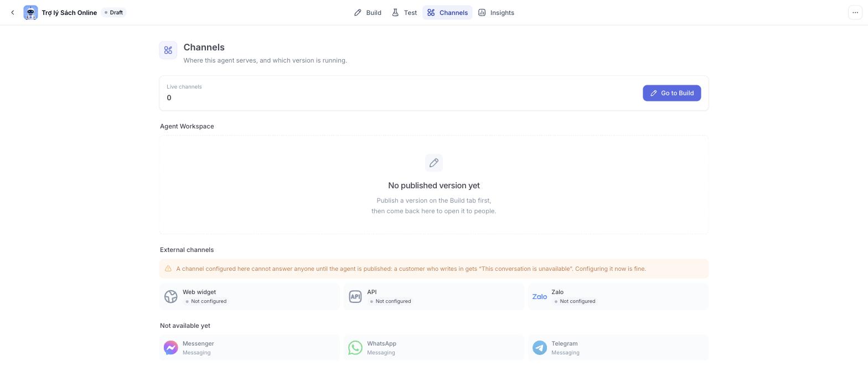Viewport: 868px width, 391px height.
Task: Open the three-dots more options menu
Action: point(855,12)
